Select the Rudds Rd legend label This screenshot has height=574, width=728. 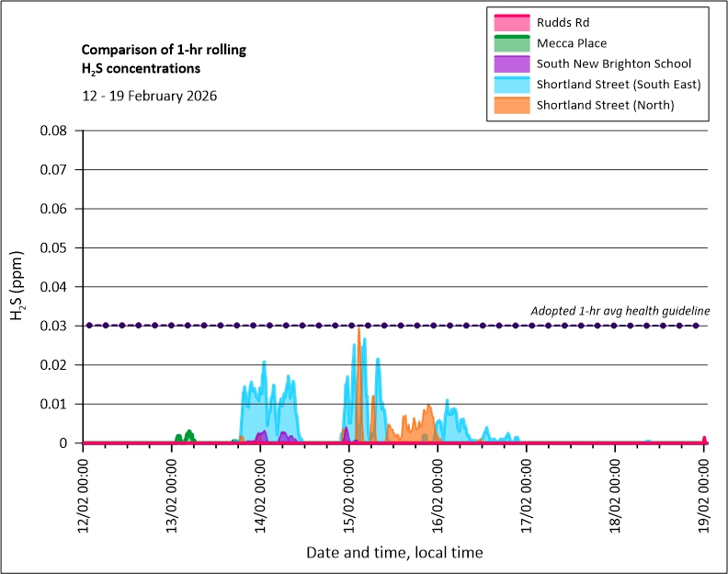tap(563, 22)
